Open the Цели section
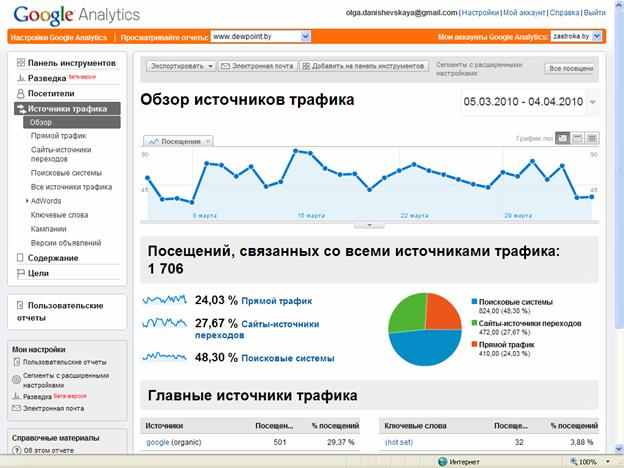The width and height of the screenshot is (624, 468). click(38, 273)
